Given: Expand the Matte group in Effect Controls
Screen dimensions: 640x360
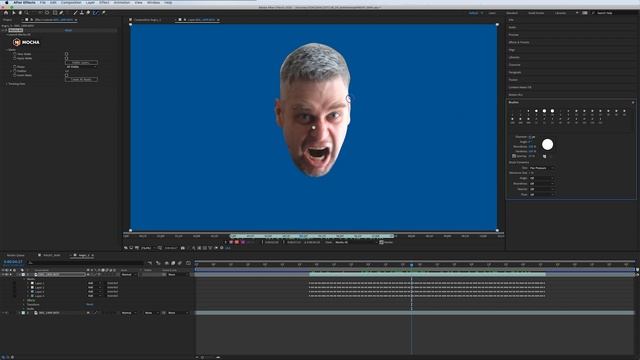Looking at the screenshot, I should [7, 50].
